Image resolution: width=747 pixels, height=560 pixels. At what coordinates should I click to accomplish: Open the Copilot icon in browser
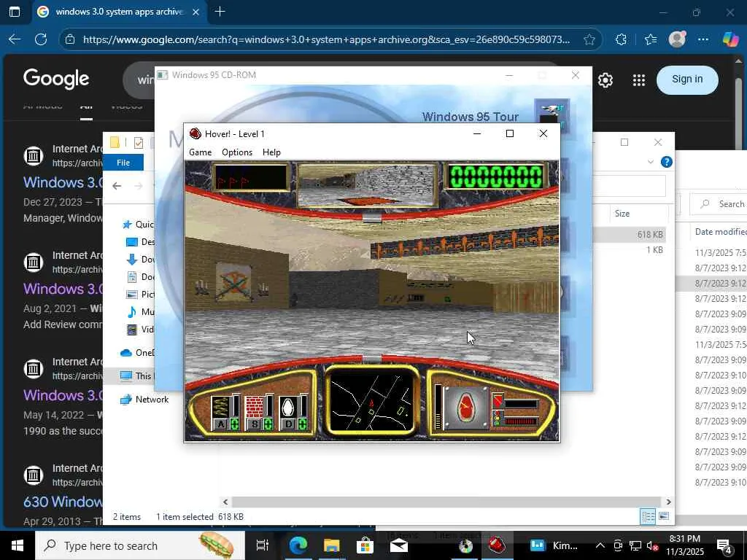(x=729, y=39)
